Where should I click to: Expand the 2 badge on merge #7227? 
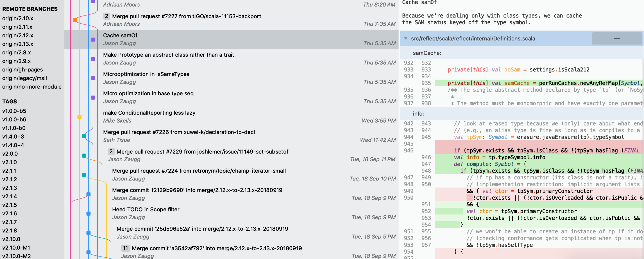pos(107,16)
